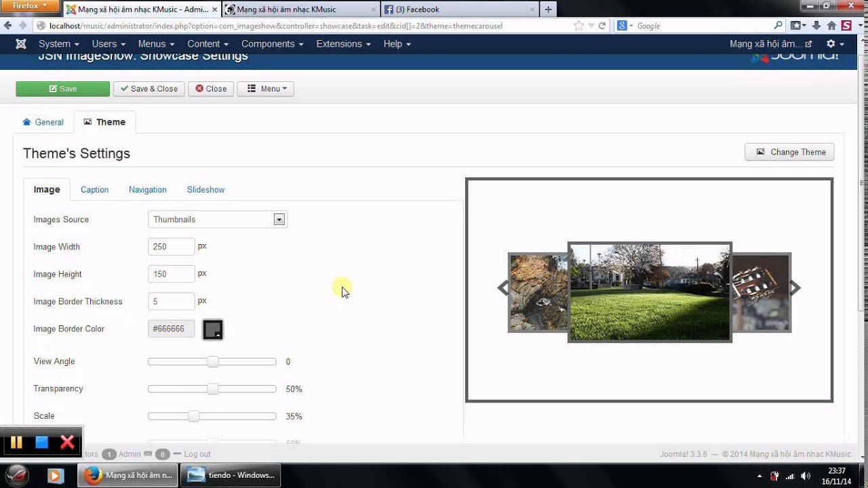Open tiendo Windows viewer in taskbar

(x=231, y=475)
